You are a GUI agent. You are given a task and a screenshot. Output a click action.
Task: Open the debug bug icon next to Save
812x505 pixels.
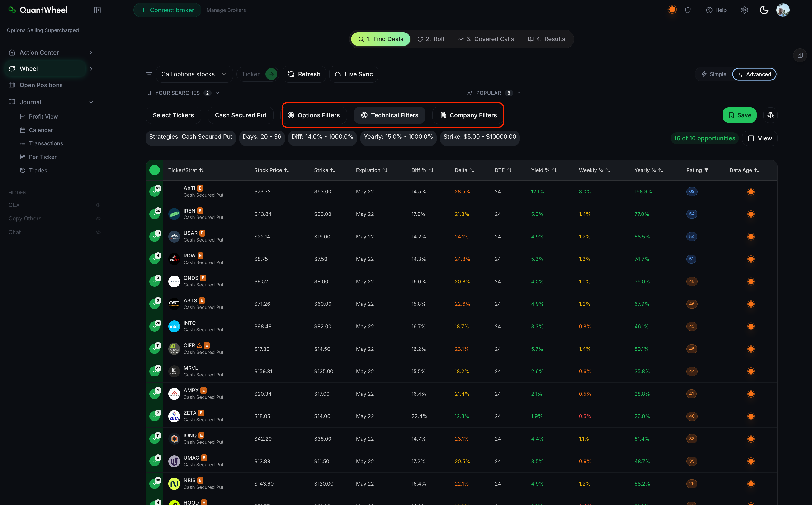point(770,115)
